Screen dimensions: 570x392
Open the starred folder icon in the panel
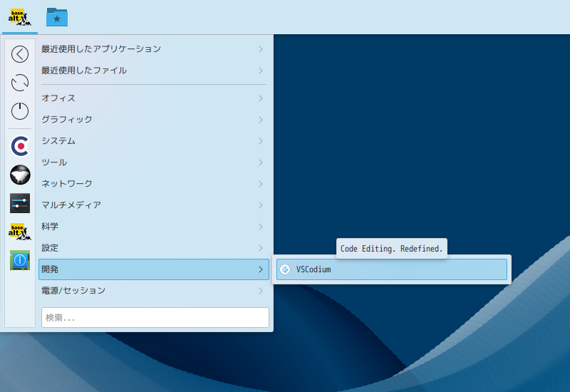[57, 17]
